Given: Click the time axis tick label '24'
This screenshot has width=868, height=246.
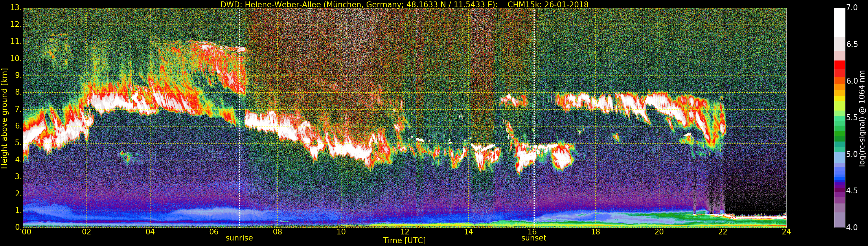Looking at the screenshot, I should tap(786, 232).
